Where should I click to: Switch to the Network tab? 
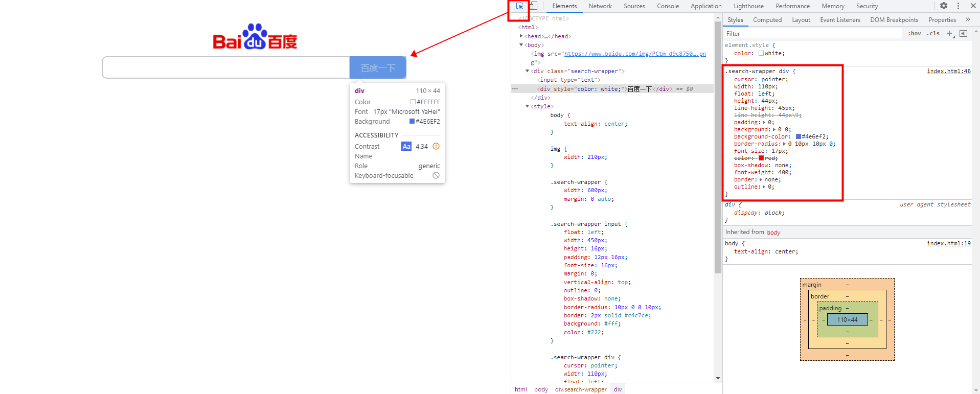[x=600, y=6]
